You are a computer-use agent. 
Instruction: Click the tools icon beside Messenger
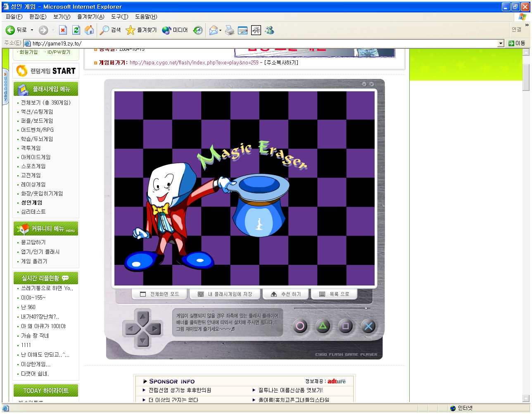pos(256,30)
